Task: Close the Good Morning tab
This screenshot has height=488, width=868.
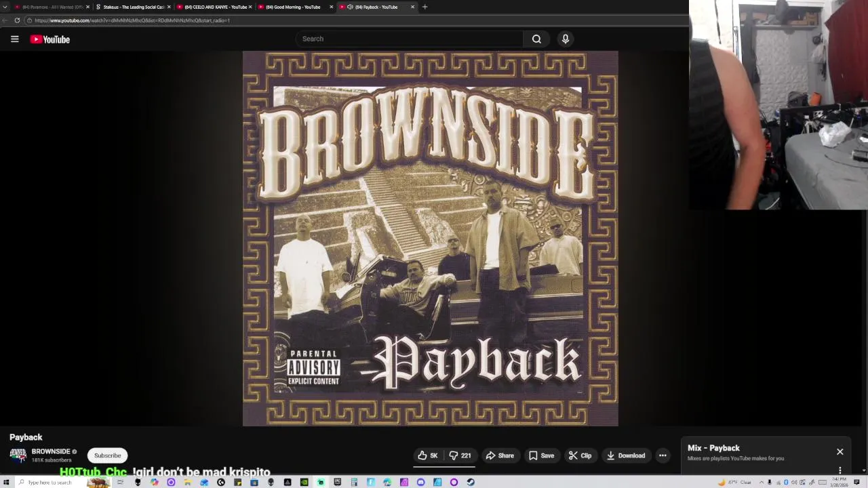Action: [332, 7]
